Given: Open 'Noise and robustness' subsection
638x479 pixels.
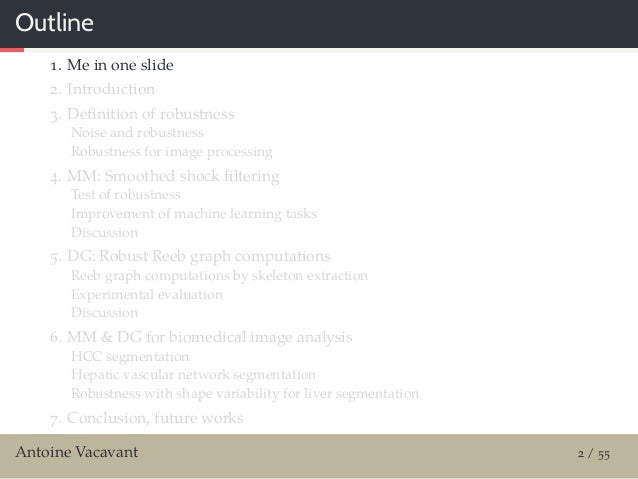Looking at the screenshot, I should 138,133.
